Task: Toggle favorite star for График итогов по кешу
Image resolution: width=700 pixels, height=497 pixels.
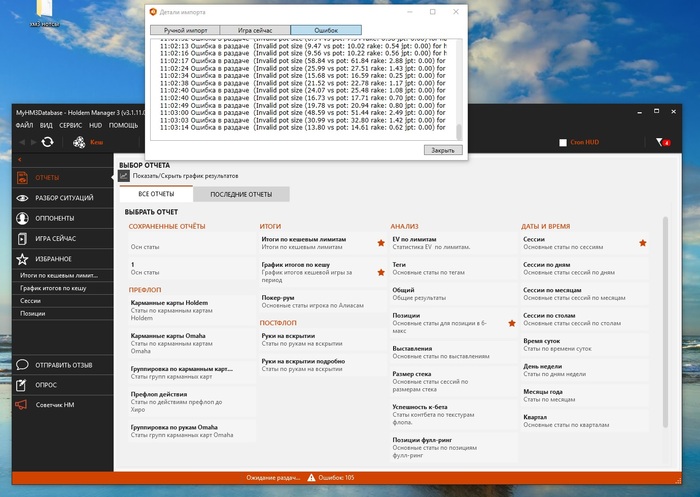Action: (381, 272)
